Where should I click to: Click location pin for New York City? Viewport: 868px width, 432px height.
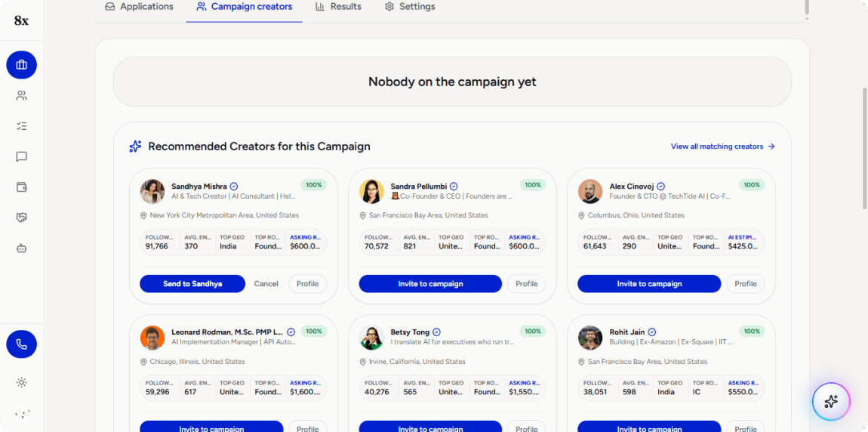point(143,215)
